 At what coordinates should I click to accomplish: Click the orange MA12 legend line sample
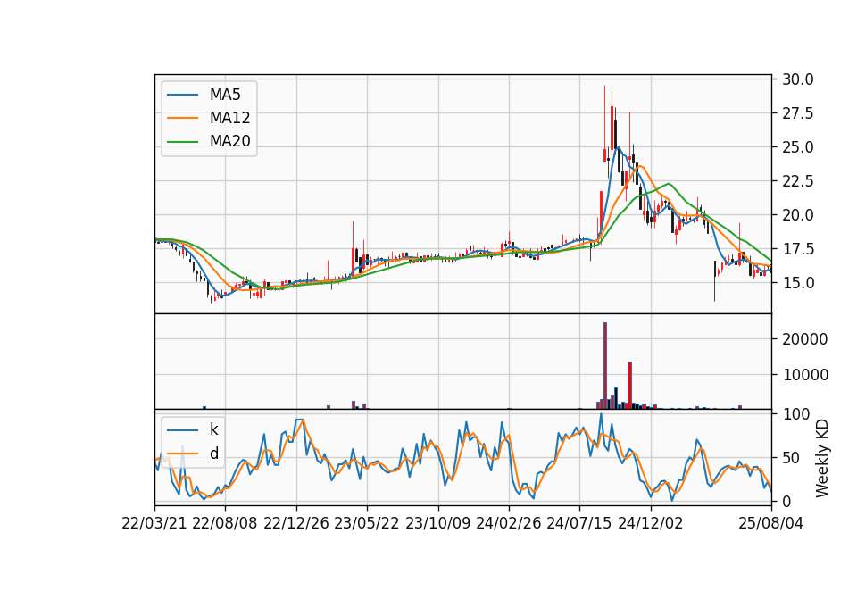pos(182,118)
